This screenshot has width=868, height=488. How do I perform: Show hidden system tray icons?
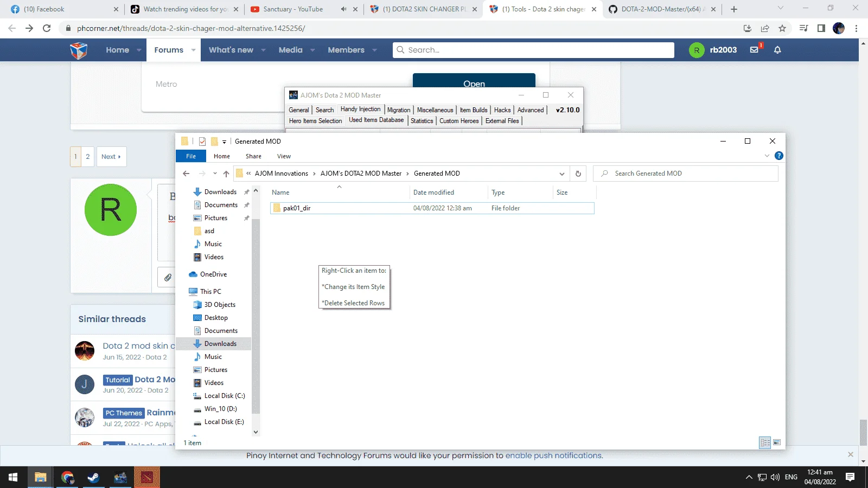point(749,477)
